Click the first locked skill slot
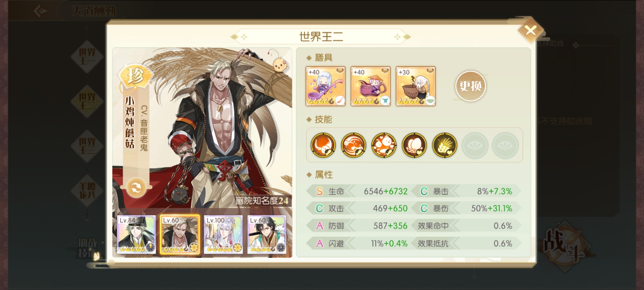The image size is (644, 290). coord(475,145)
